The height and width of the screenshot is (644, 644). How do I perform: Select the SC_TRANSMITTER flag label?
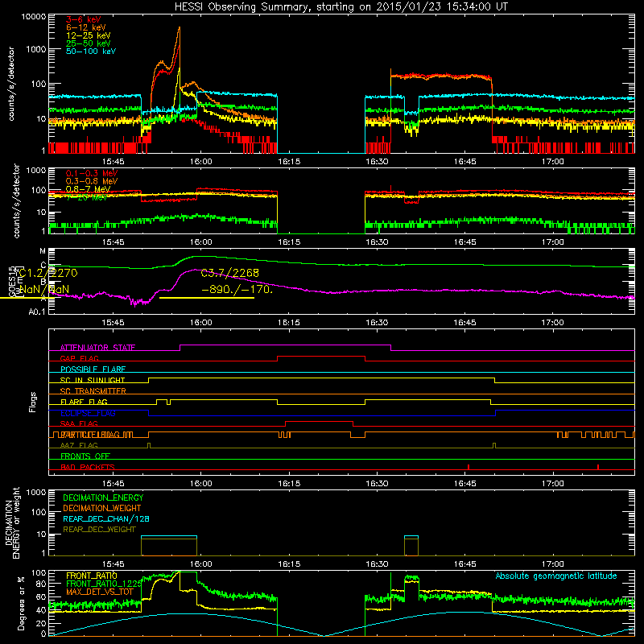[93, 391]
